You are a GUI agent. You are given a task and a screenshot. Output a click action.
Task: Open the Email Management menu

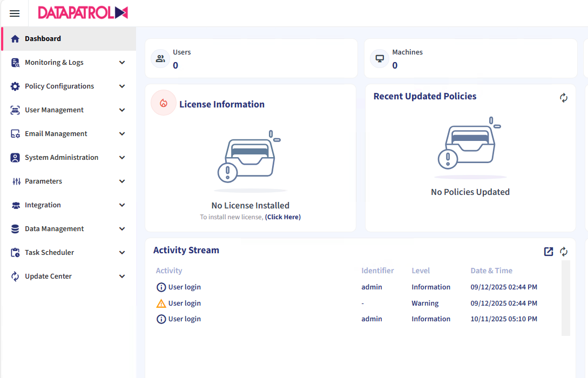pyautogui.click(x=56, y=134)
